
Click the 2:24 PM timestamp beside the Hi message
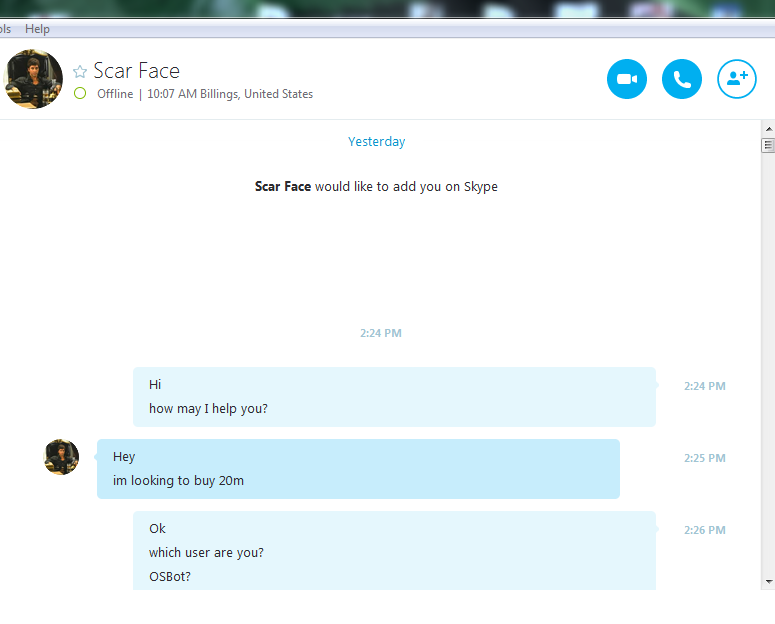pos(705,386)
